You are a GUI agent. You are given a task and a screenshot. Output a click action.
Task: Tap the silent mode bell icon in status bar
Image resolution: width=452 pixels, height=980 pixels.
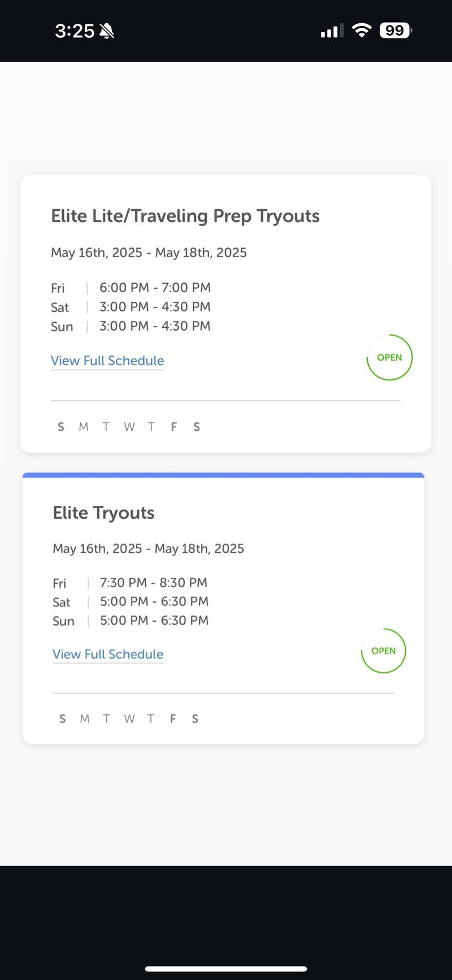(x=107, y=31)
